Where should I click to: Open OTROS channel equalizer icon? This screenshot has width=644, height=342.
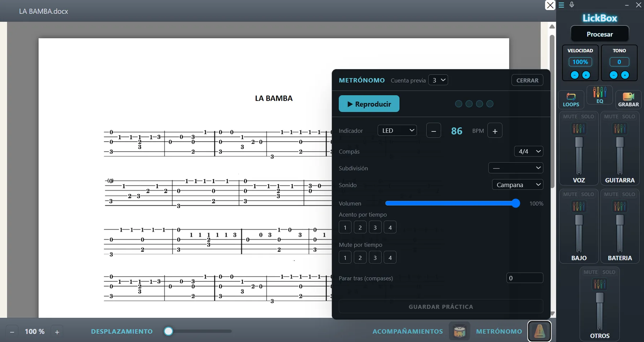(x=600, y=284)
